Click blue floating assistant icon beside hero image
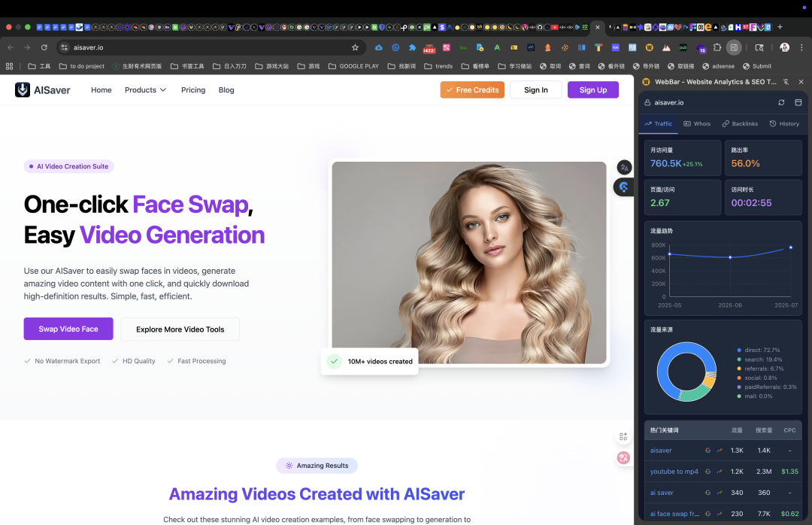The width and height of the screenshot is (812, 525). click(624, 187)
